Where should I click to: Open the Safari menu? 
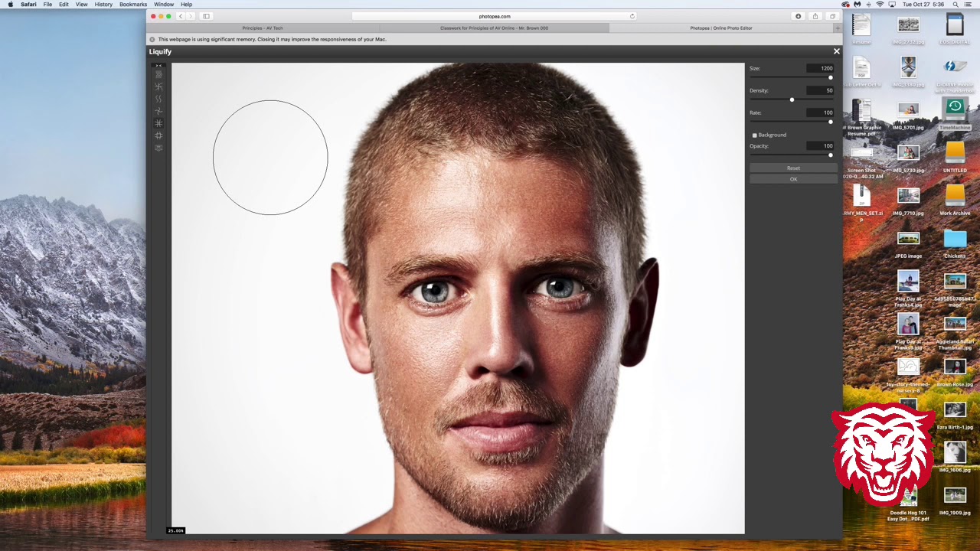(28, 5)
